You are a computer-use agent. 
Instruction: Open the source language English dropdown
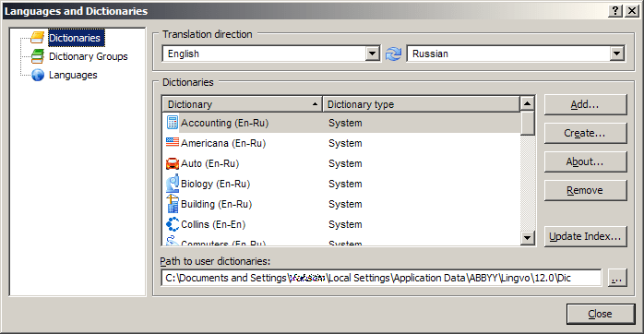pyautogui.click(x=372, y=54)
